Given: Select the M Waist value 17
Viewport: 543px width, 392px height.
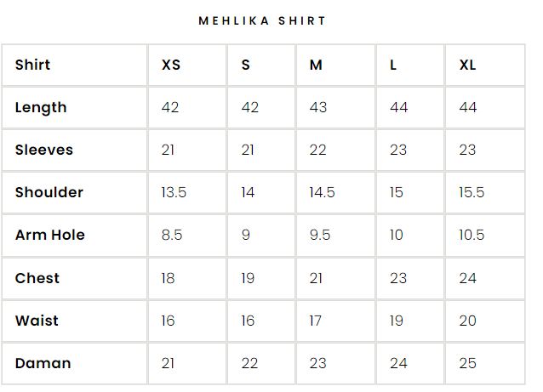Looking at the screenshot, I should point(316,321).
